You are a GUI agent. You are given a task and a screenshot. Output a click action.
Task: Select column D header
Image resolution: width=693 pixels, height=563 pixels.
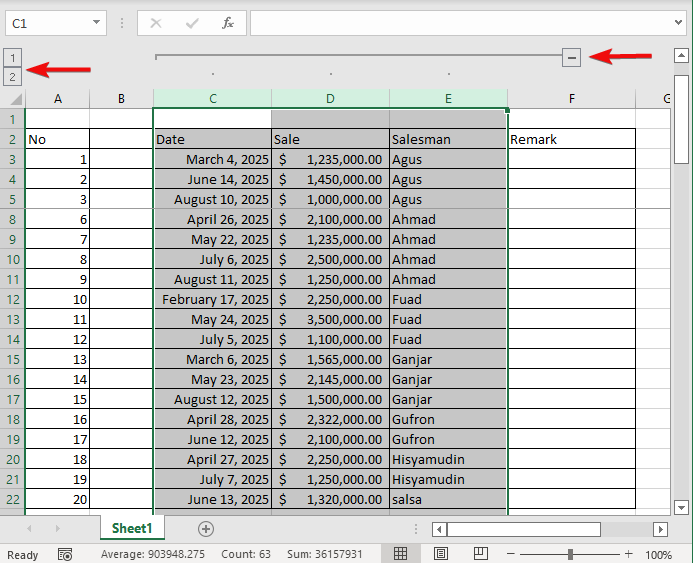point(330,99)
